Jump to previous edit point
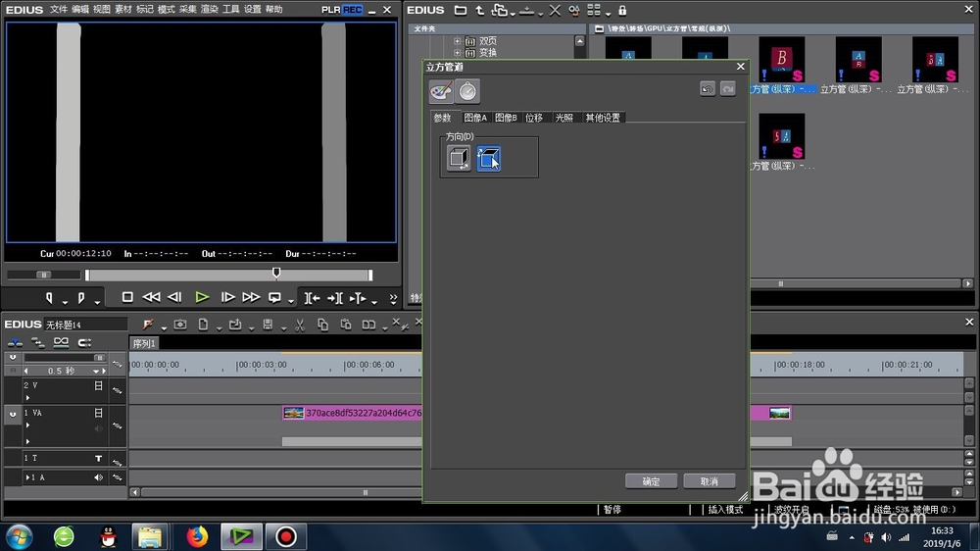This screenshot has width=980, height=551. [x=312, y=298]
